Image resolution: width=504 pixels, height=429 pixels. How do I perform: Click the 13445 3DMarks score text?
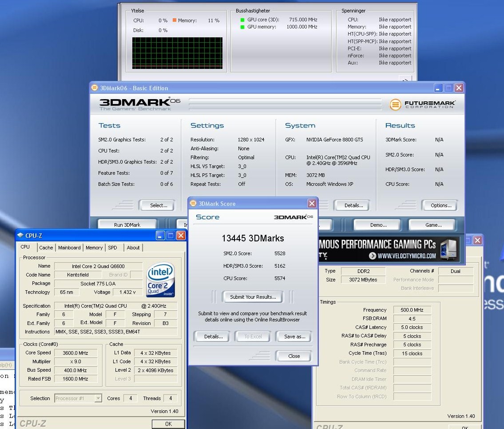click(x=253, y=238)
